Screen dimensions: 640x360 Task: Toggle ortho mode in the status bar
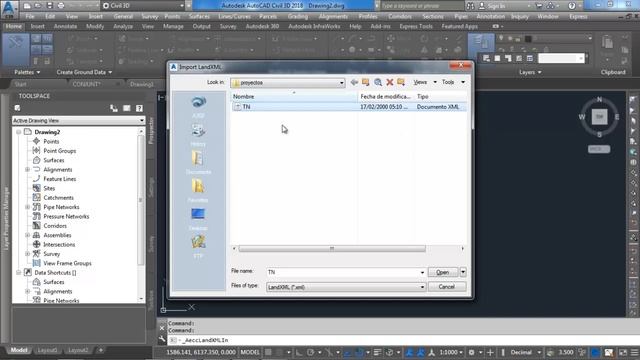click(x=299, y=352)
